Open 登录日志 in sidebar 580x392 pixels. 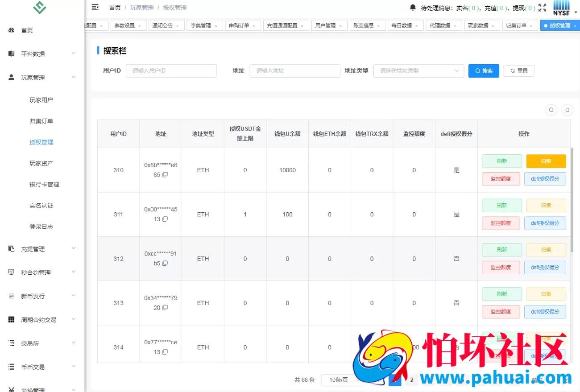42,227
